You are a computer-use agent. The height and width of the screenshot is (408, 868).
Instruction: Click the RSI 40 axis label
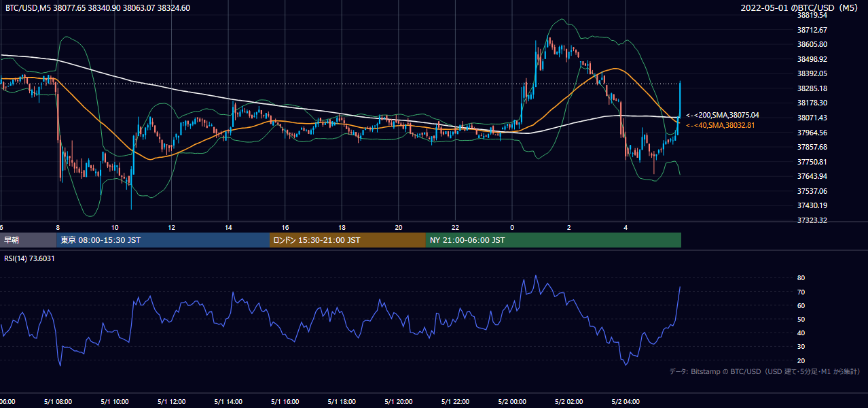801,333
